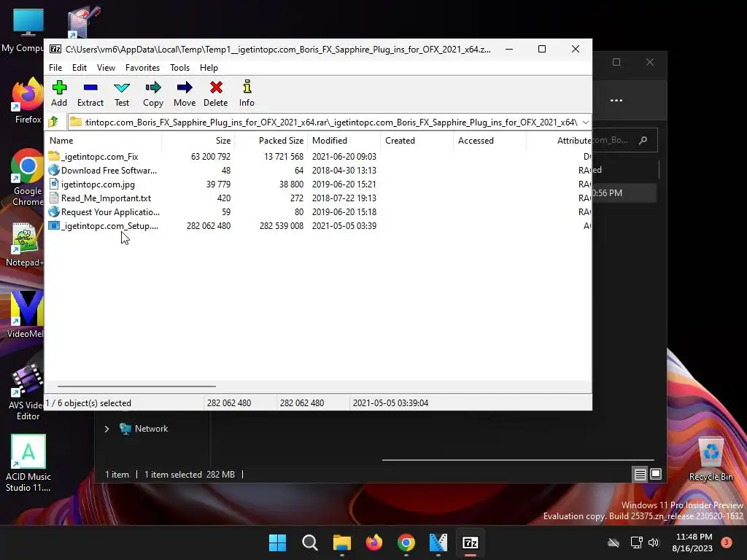747x560 pixels.
Task: Open the Tools menu
Action: tap(179, 68)
